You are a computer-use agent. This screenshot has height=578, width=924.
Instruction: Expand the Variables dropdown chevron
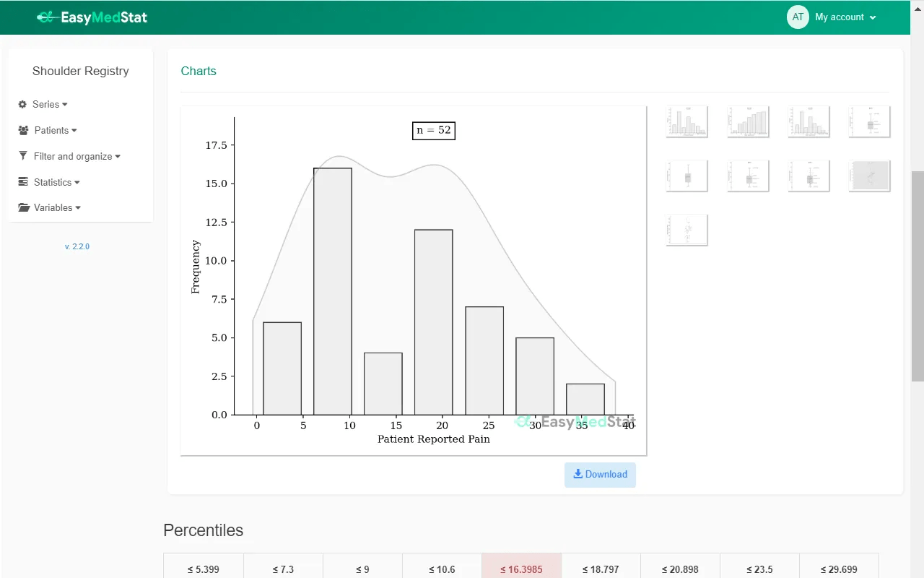(x=77, y=207)
